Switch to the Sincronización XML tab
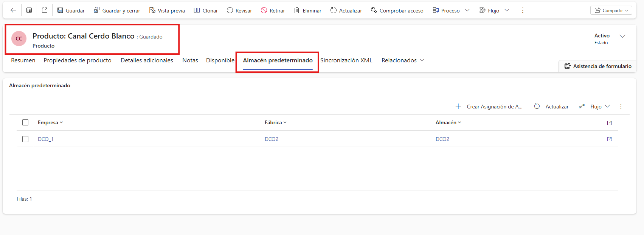The width and height of the screenshot is (644, 235). [346, 60]
